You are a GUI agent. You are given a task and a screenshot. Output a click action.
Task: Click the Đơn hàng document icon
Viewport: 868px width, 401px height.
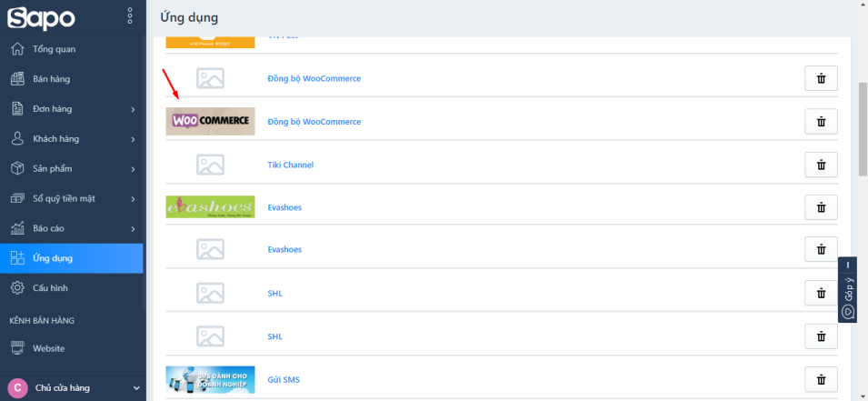click(17, 109)
